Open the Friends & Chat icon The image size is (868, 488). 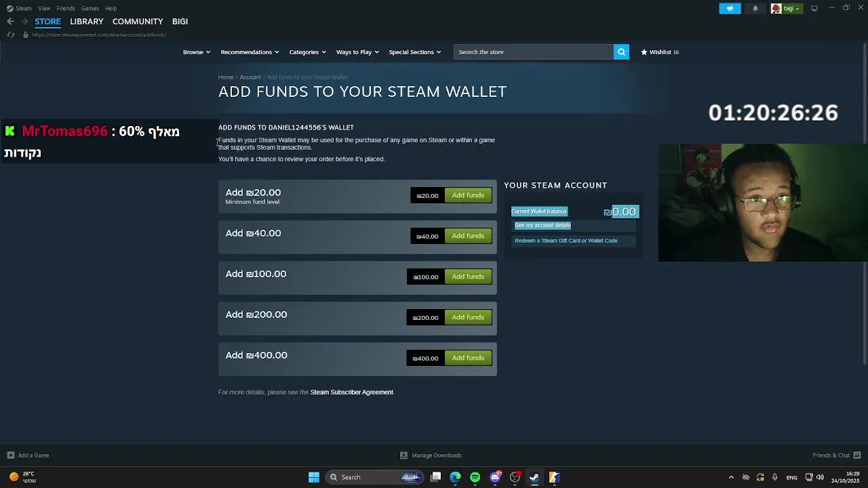[x=857, y=455]
